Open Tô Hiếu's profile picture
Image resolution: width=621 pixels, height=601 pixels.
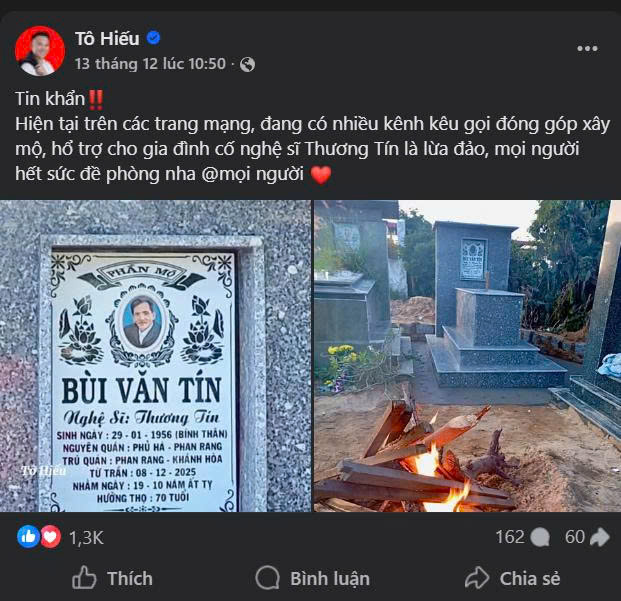40,51
